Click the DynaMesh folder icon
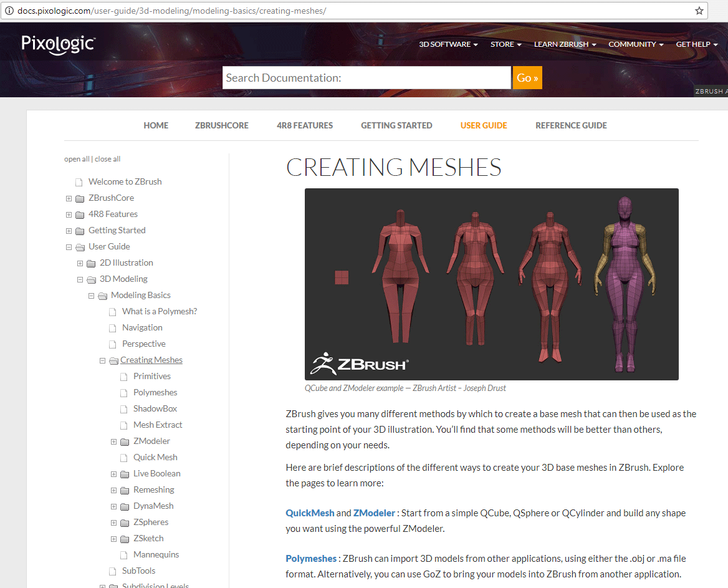 click(x=125, y=507)
